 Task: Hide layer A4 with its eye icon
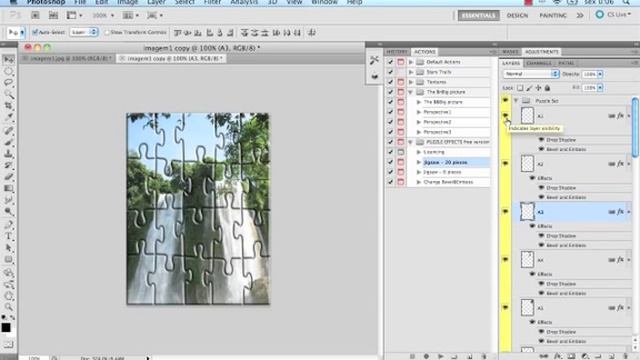(x=505, y=260)
